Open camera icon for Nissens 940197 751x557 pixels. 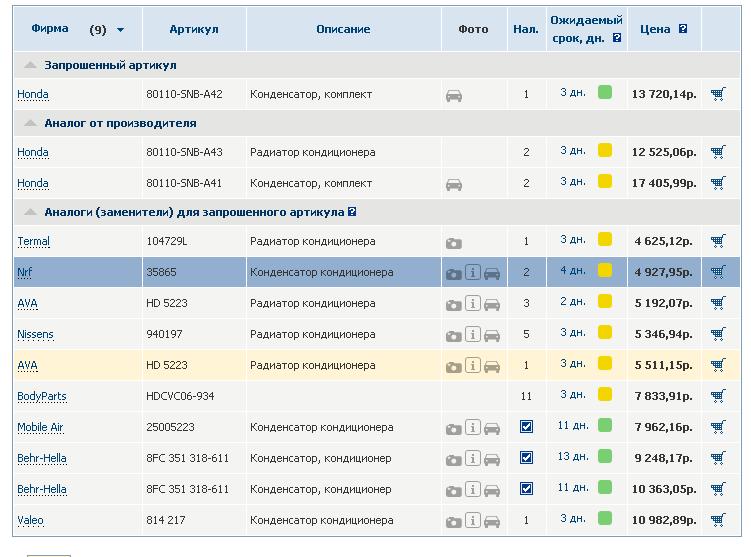point(454,336)
